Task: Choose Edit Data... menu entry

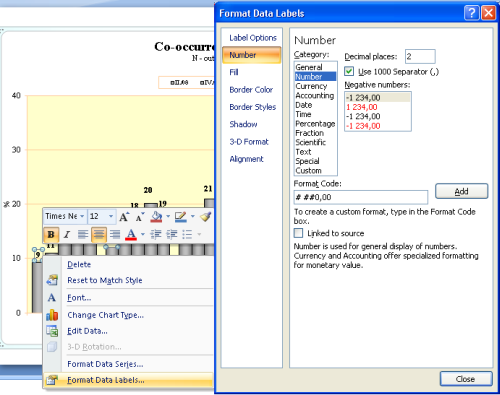Action: point(87,331)
